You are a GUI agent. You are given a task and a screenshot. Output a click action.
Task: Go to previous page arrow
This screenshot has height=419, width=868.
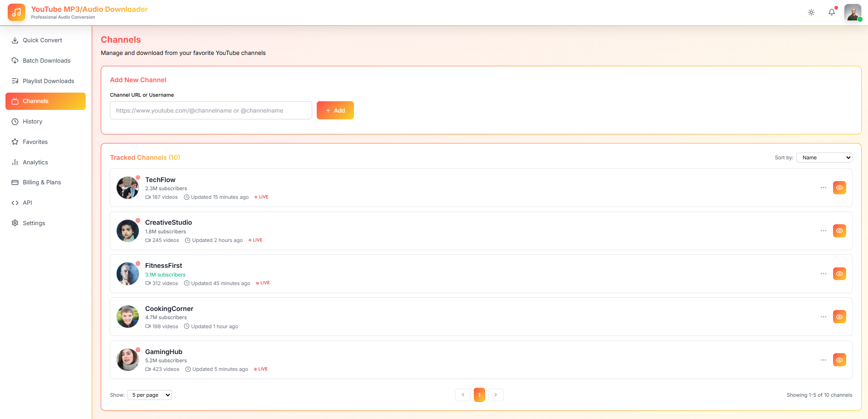coord(463,395)
